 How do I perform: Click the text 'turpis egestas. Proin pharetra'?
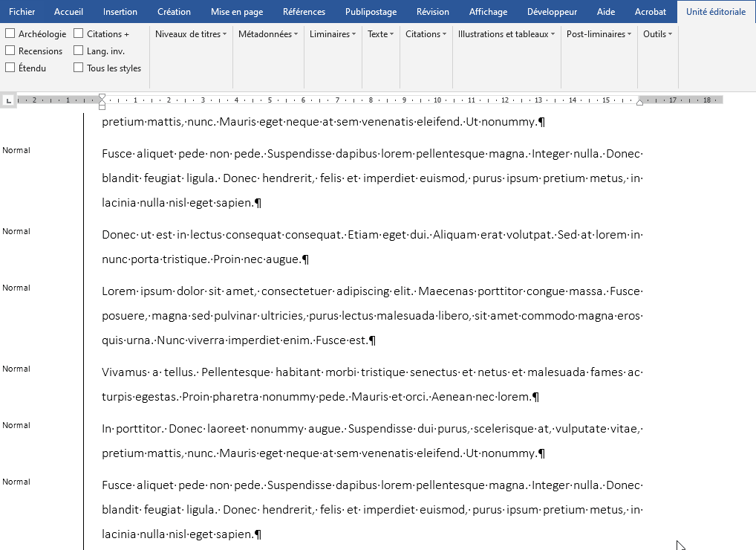pos(180,397)
